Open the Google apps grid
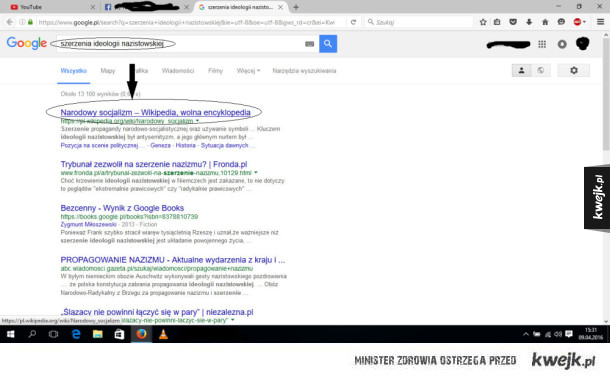 542,44
